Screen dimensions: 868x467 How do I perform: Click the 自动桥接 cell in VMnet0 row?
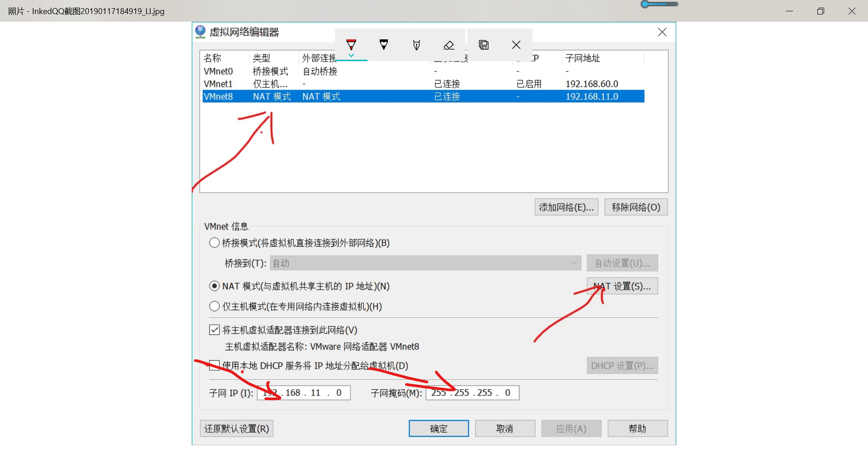click(320, 71)
